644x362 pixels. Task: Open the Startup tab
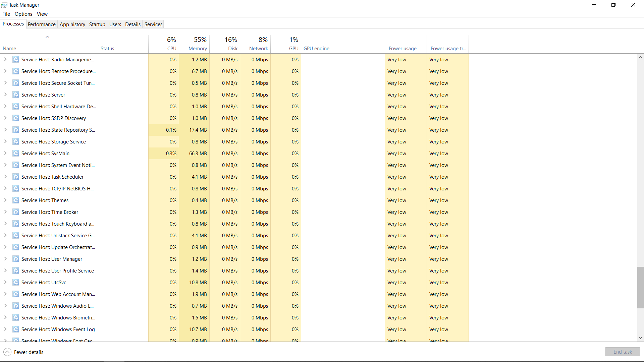point(97,24)
